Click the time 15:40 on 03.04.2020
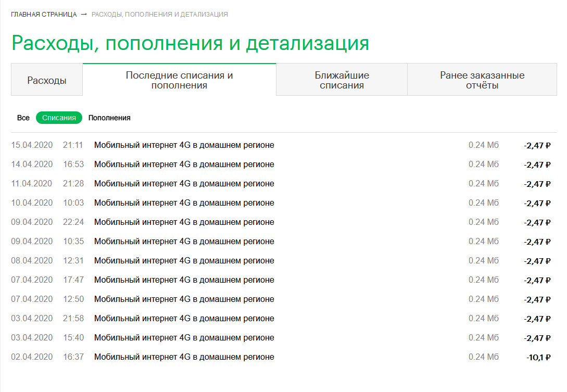567x392 pixels. pos(73,338)
